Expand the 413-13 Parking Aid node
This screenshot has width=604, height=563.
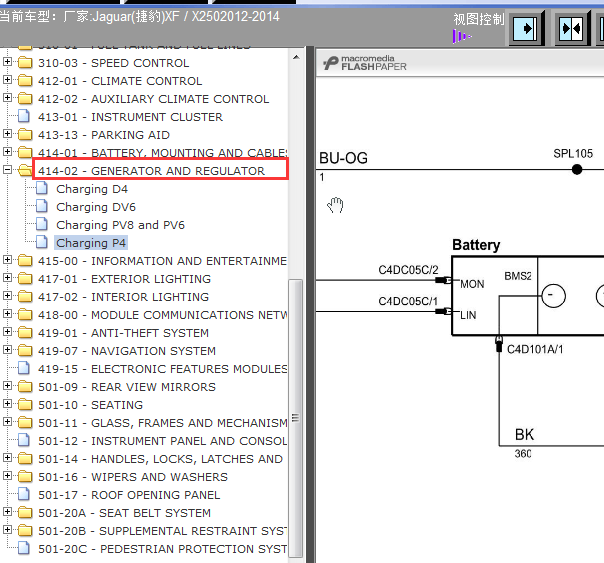pyautogui.click(x=7, y=134)
